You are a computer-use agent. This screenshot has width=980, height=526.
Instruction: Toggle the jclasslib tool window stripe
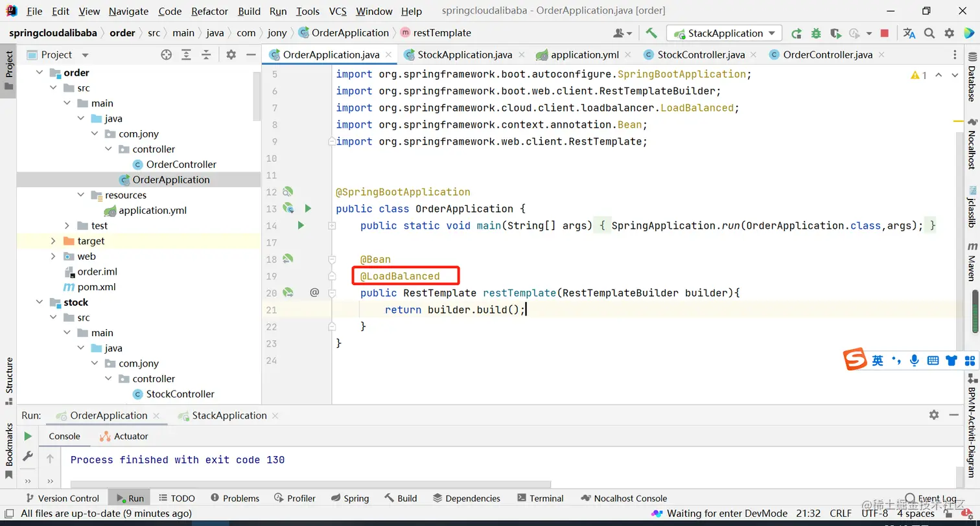(972, 206)
